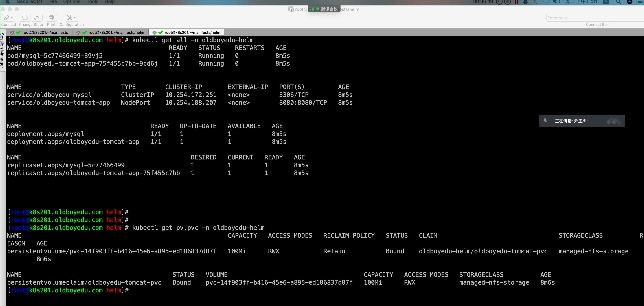Click the volume icon in menu bar
This screenshot has width=644, height=306.
click(x=556, y=2)
